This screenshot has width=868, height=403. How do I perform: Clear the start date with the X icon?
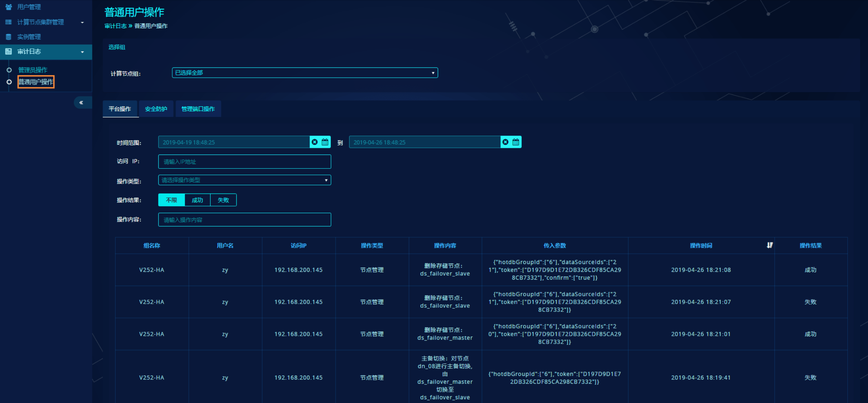(x=315, y=142)
